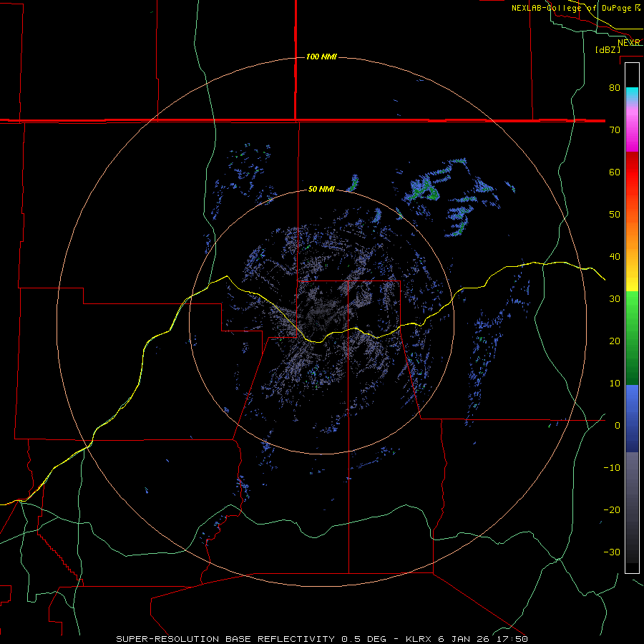
Task: Pick the green band of the reflectivity color bar
Action: tap(632, 338)
